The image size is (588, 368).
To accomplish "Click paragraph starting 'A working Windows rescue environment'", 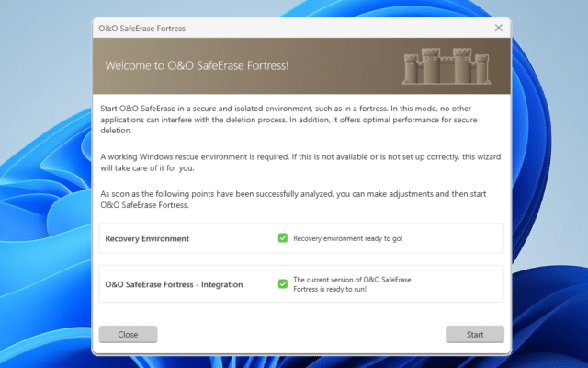I will pos(300,162).
